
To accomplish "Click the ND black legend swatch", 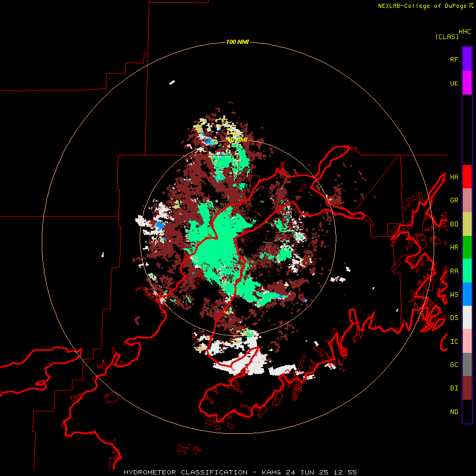I will click(x=467, y=411).
